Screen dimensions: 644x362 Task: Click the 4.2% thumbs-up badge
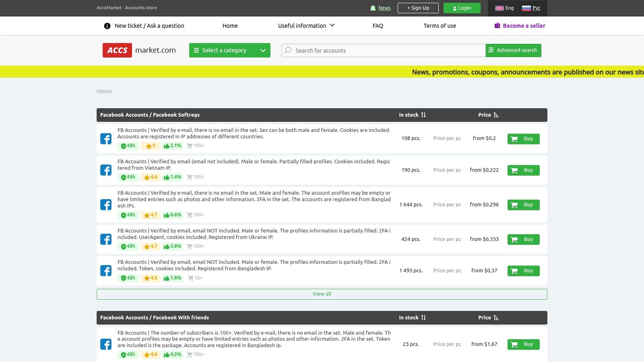(172, 355)
